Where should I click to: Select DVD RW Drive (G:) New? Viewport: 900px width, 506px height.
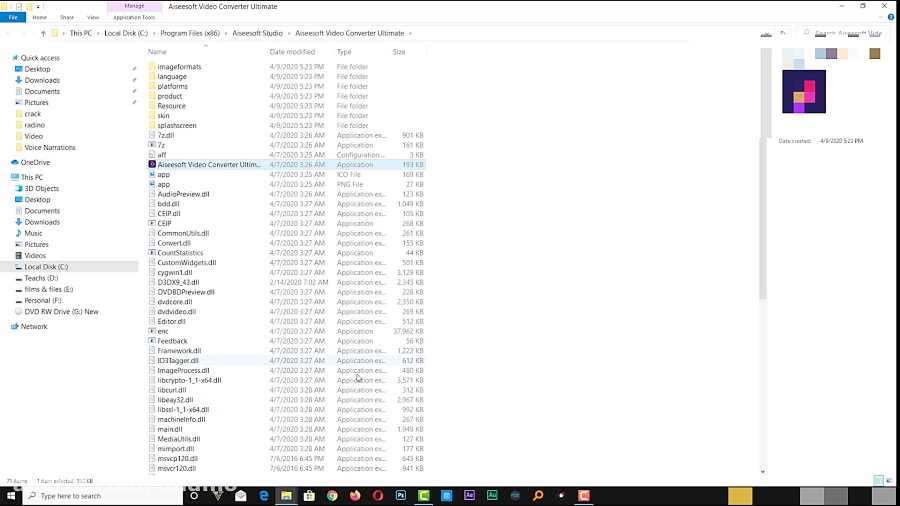(x=61, y=312)
